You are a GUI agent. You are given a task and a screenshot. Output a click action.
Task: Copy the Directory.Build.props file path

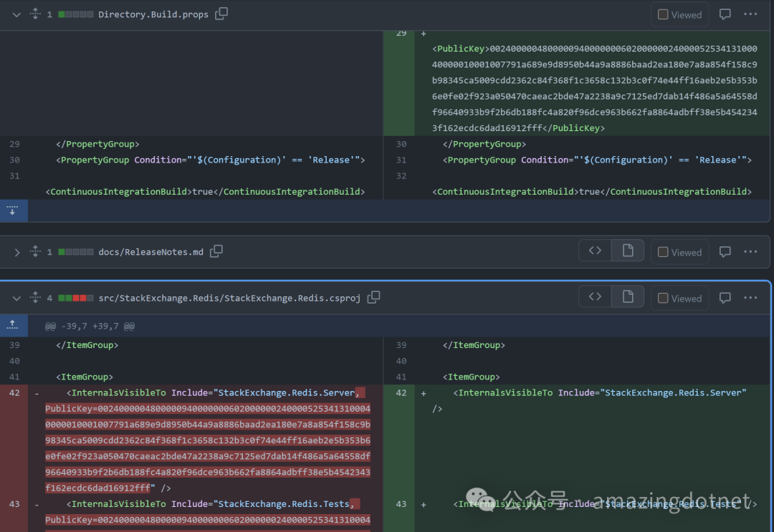click(221, 14)
